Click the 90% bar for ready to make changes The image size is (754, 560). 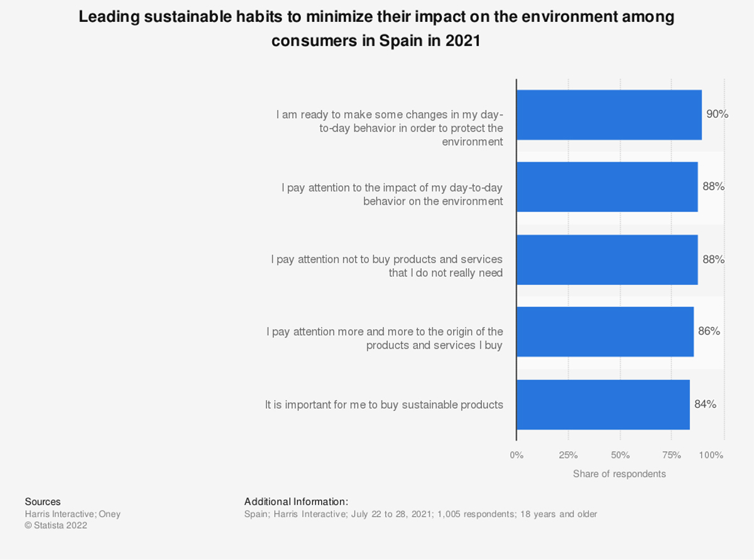pos(608,115)
